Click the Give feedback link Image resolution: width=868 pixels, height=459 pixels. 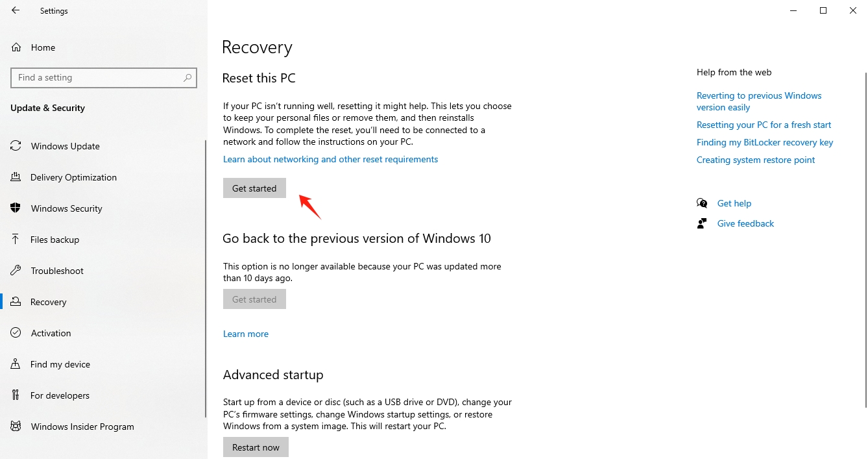pos(745,223)
